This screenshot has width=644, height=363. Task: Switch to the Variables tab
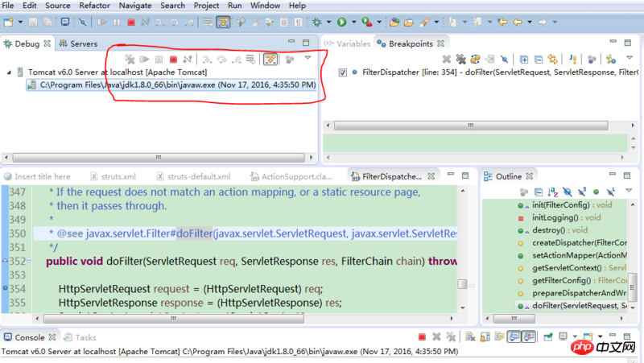pyautogui.click(x=347, y=43)
